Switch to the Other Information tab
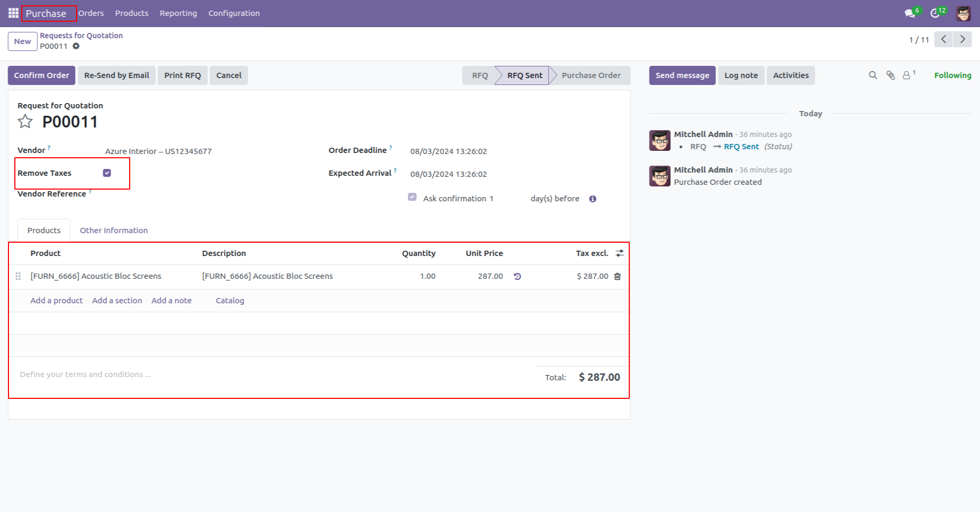 (x=113, y=230)
